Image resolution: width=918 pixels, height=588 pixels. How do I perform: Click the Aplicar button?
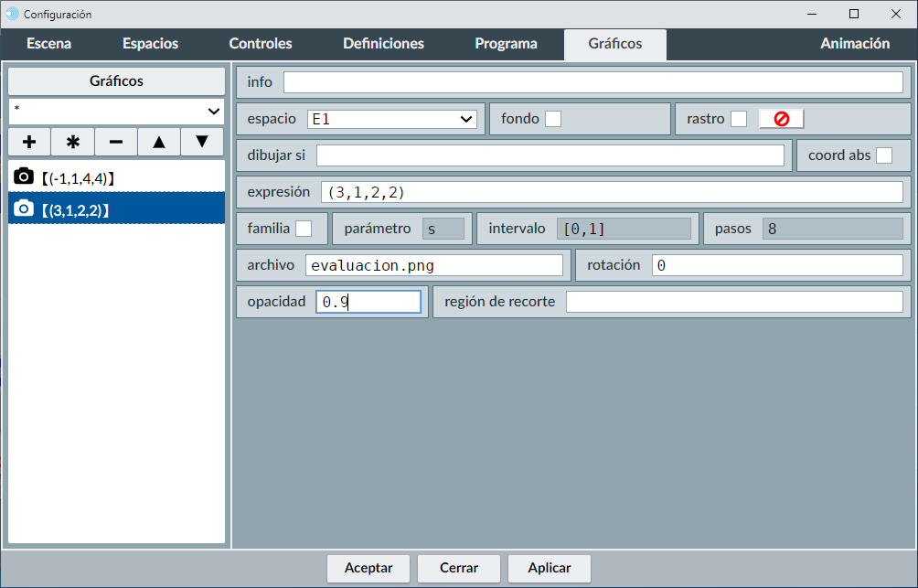[x=550, y=568]
